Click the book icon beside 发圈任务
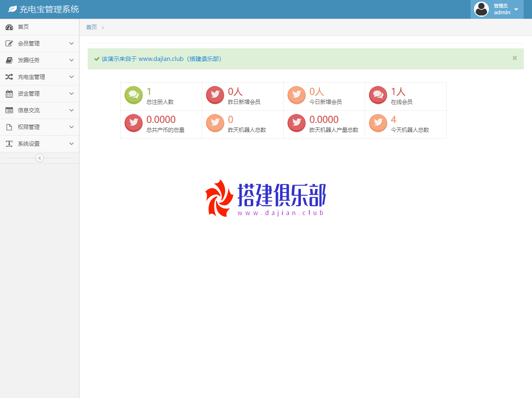The height and width of the screenshot is (398, 532). (x=9, y=60)
